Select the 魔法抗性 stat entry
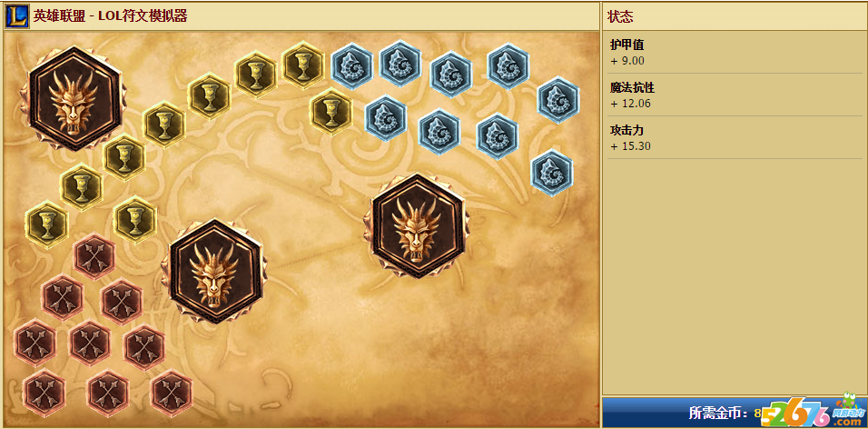Screen dimensions: 868x429 (x=735, y=95)
